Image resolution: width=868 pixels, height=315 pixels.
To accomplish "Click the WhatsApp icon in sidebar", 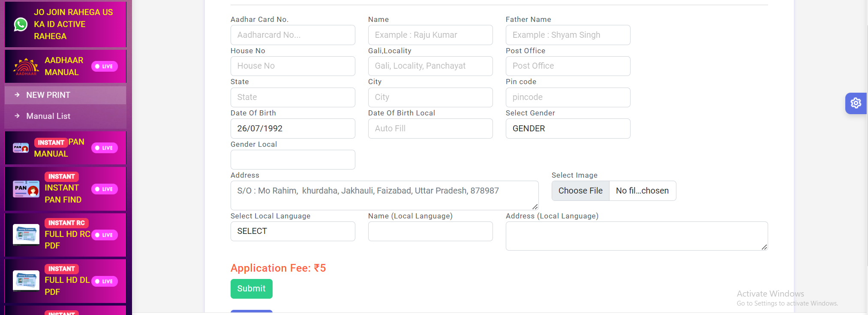I will coord(21,24).
